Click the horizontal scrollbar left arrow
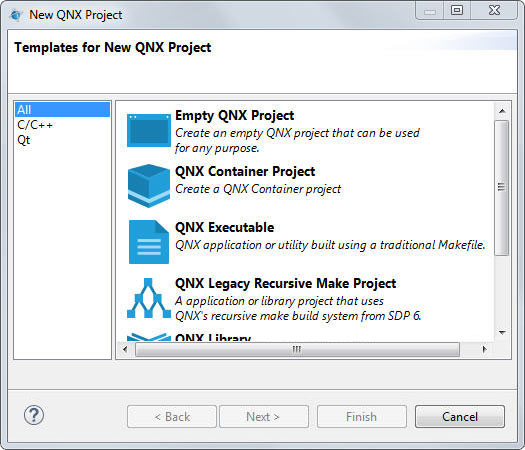Screen dimensions: 525x450 pyautogui.click(x=125, y=349)
